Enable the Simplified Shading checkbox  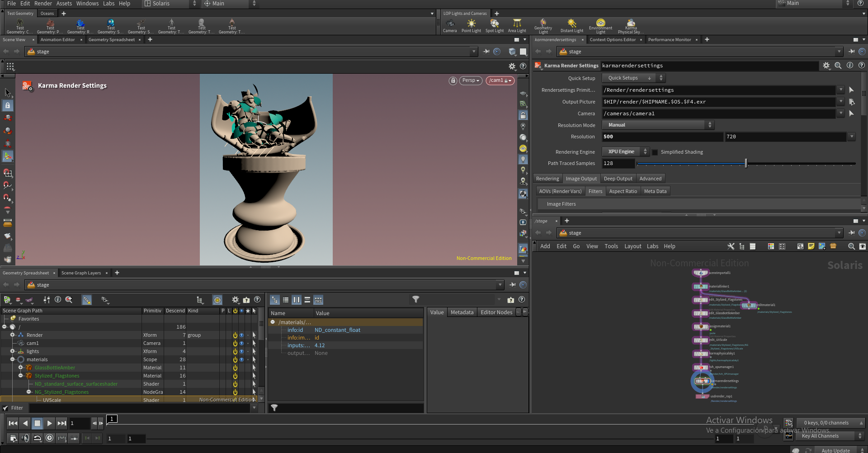[x=655, y=152]
